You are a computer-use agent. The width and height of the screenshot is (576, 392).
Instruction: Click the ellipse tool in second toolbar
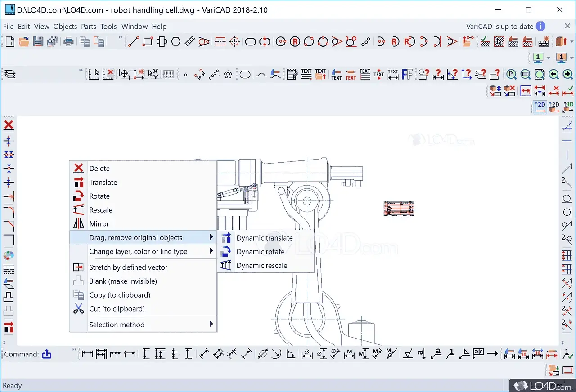pos(245,74)
